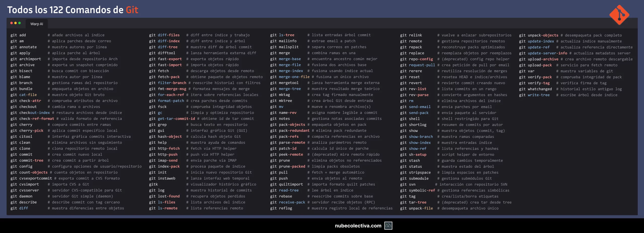Open the nubecolectiva.com link

pos(358,226)
